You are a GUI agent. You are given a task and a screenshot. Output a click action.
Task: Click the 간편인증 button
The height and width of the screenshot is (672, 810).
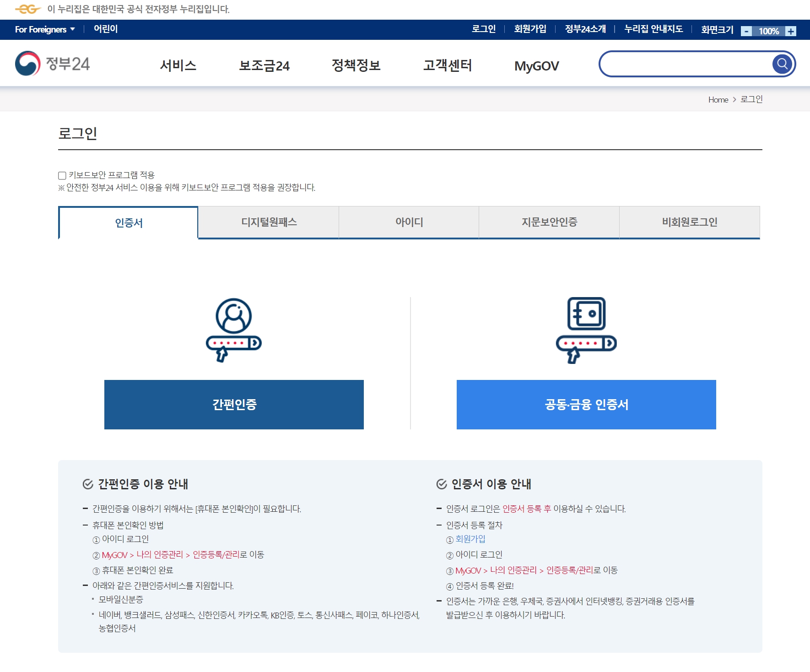233,404
